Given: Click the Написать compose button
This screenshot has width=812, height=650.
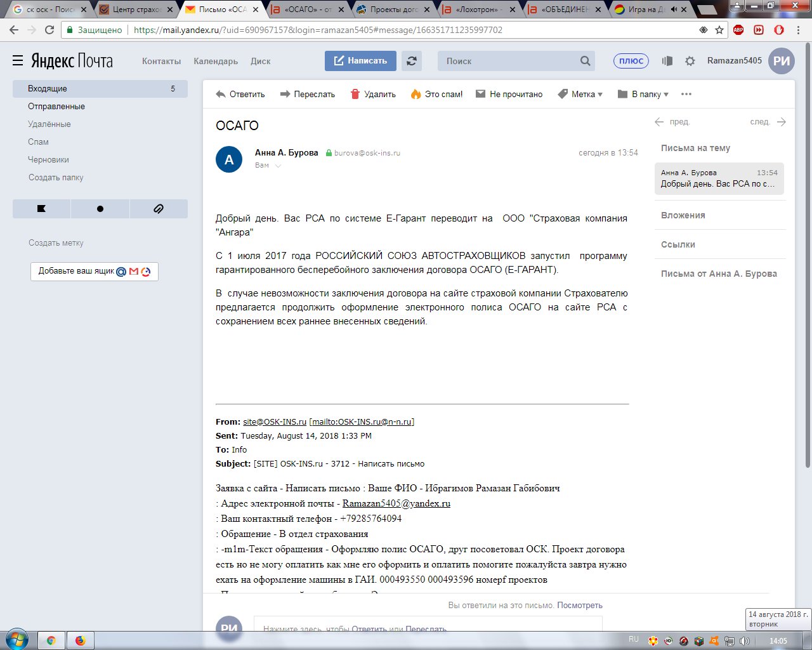Looking at the screenshot, I should pyautogui.click(x=360, y=61).
